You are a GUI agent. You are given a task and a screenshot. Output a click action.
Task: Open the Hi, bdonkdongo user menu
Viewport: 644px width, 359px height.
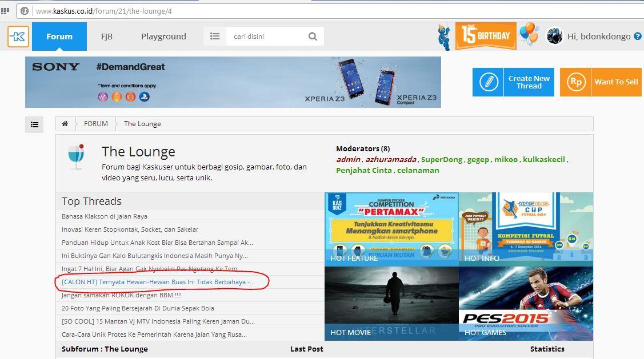coord(599,37)
